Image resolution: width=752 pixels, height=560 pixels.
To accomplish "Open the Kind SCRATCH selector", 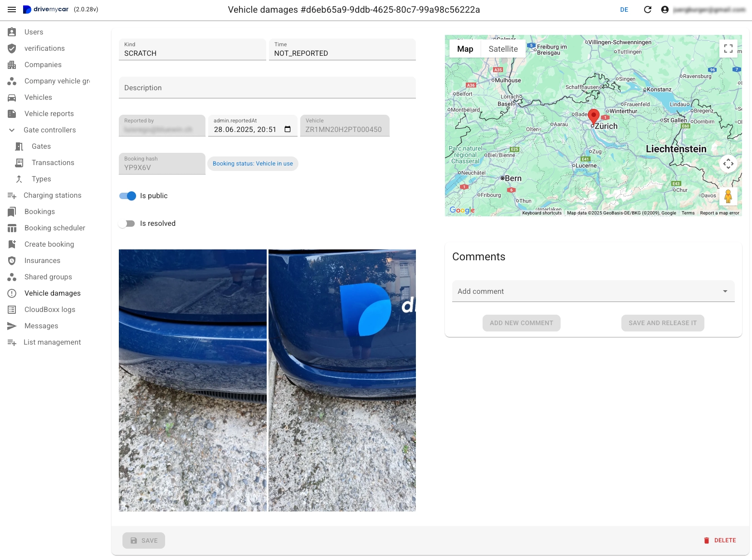I will 192,49.
